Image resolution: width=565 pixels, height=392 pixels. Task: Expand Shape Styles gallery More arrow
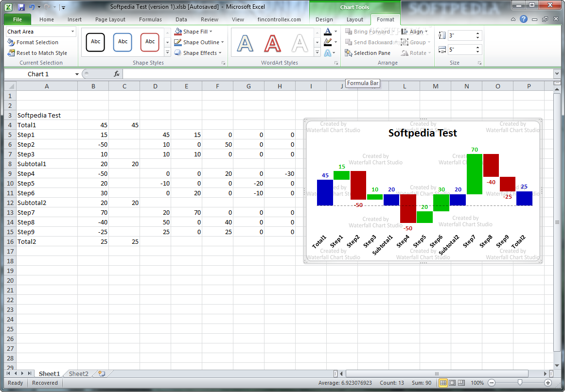(167, 52)
